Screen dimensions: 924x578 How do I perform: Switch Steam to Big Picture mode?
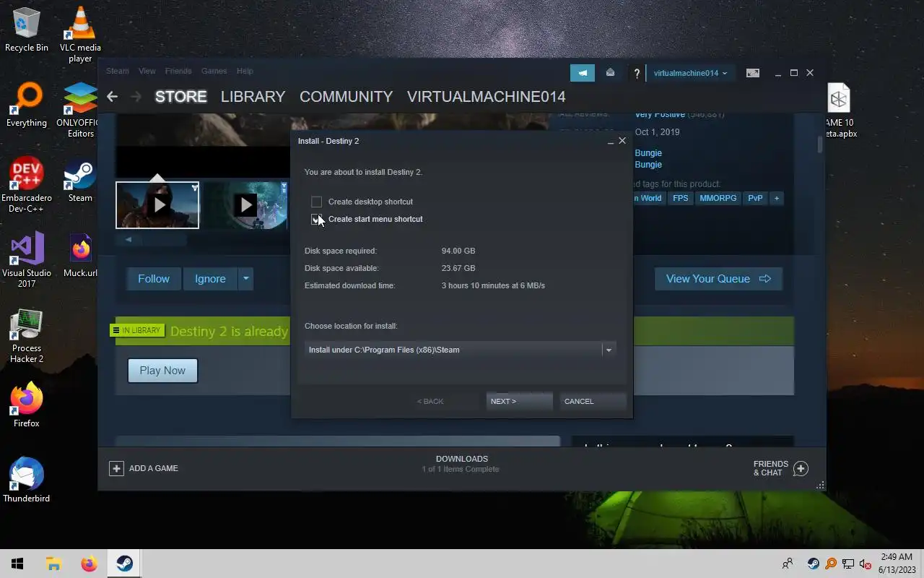[x=753, y=73]
